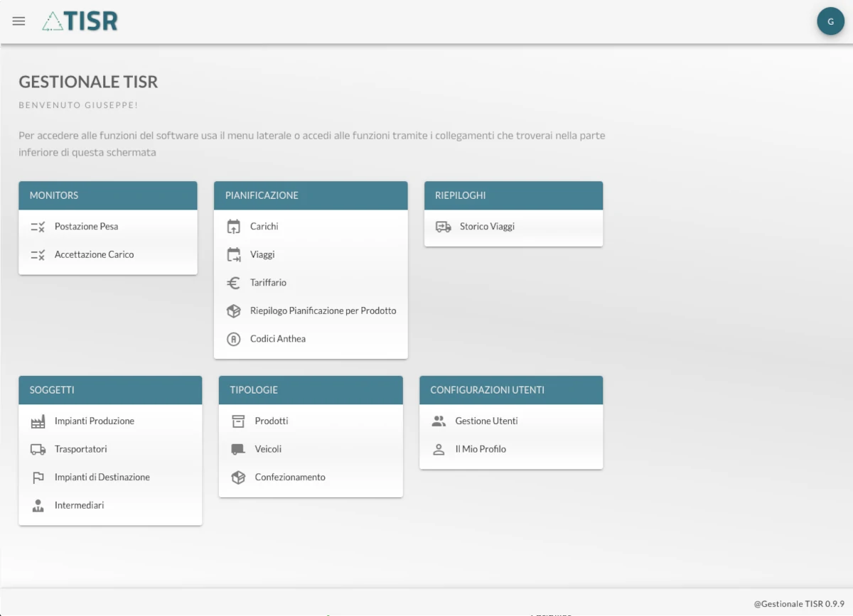Click the Riepilogo Pianificazione box icon
853x616 pixels.
coord(234,310)
